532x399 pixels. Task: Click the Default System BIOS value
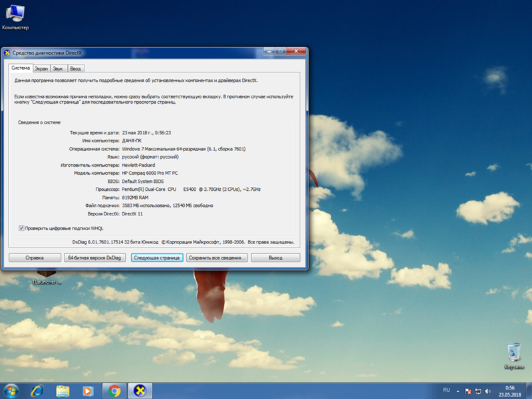[x=143, y=181]
